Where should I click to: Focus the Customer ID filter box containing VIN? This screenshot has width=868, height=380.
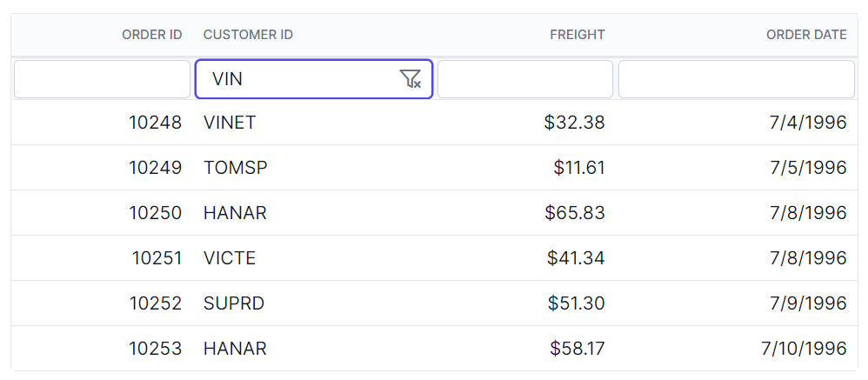tap(296, 79)
